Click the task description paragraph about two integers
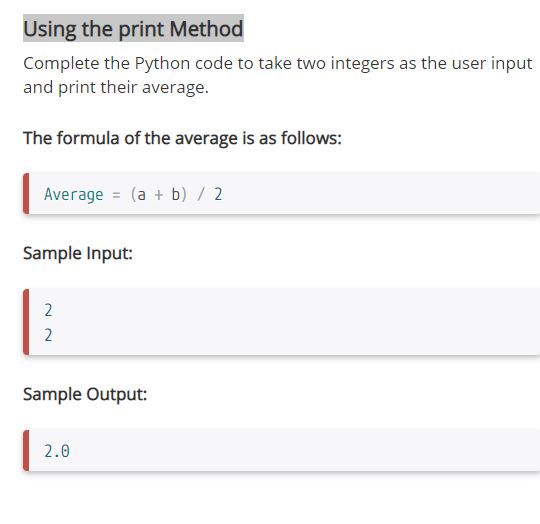This screenshot has width=540, height=524. tap(278, 75)
